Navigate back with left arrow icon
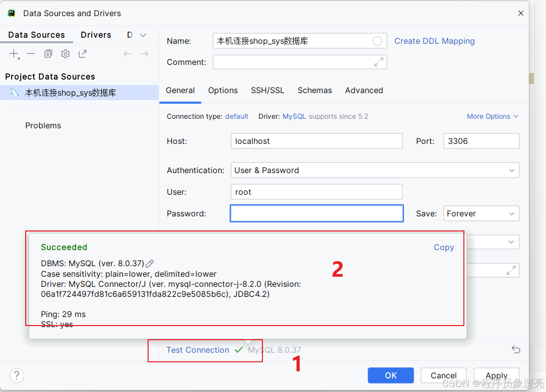This screenshot has width=546, height=392. tap(127, 54)
